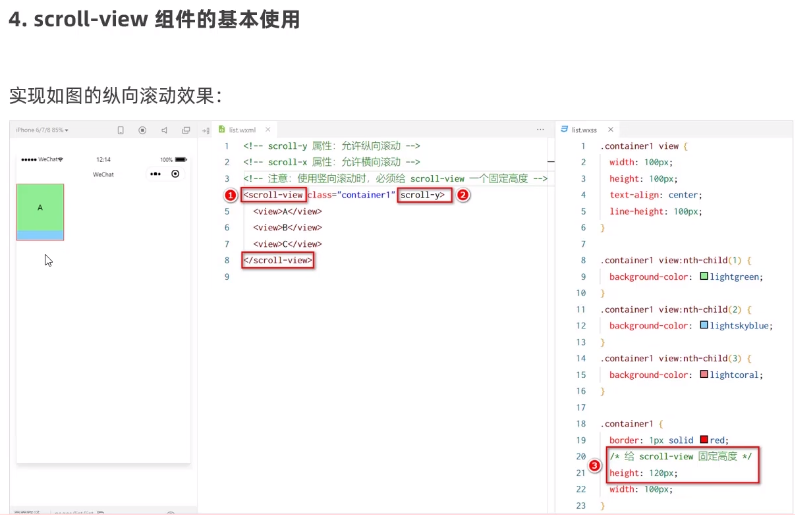The width and height of the screenshot is (795, 515).
Task: Open the three-dot more menu of the wxml editor
Action: [x=540, y=130]
